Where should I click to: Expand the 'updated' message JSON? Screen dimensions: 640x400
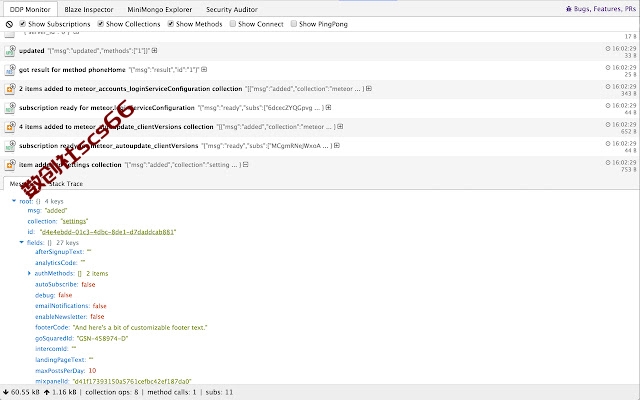click(x=154, y=51)
